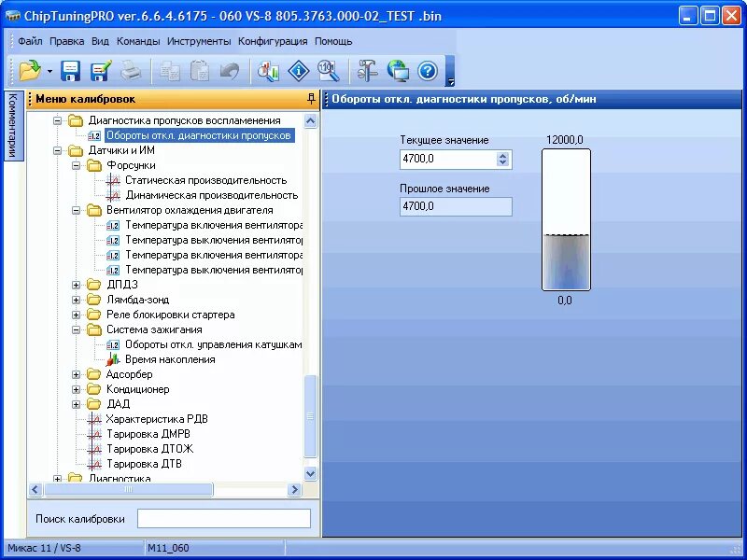Decrease Текущее значение with down spinner
Viewport: 747px width, 560px height.
(502, 162)
